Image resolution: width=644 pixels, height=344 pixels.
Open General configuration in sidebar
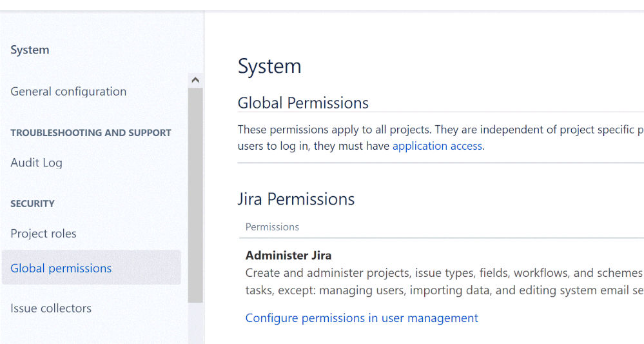click(68, 91)
